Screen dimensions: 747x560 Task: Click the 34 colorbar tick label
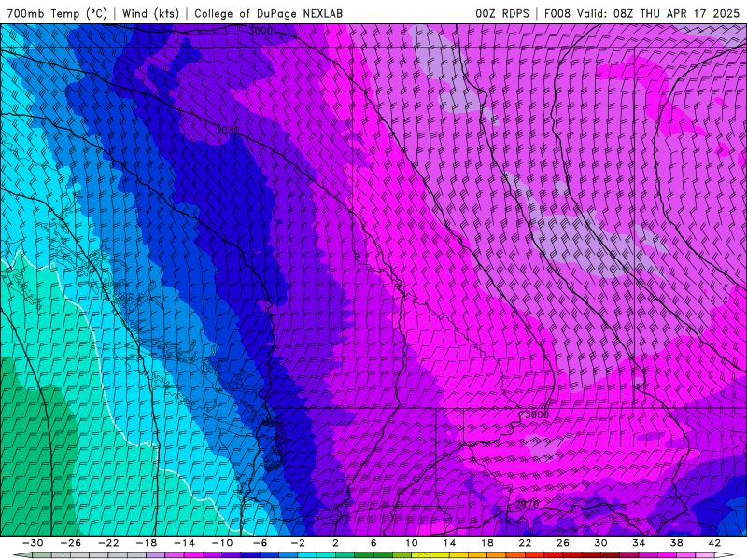[639, 543]
